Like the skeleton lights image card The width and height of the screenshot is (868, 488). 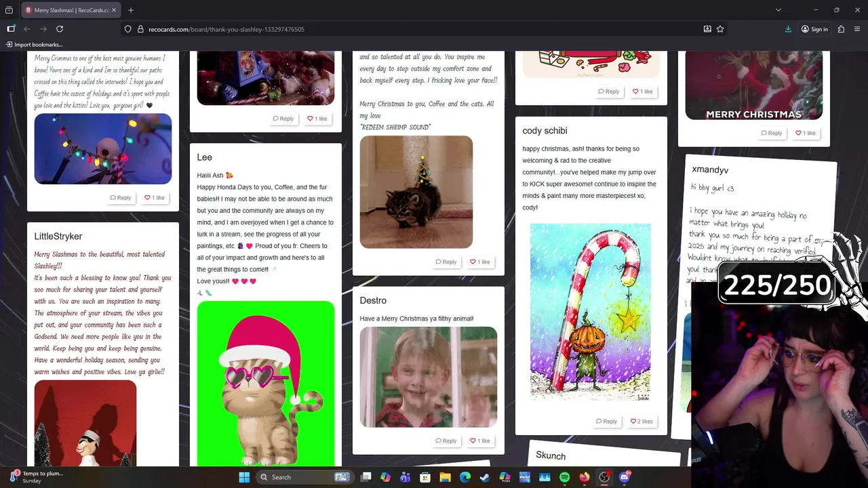(x=155, y=198)
